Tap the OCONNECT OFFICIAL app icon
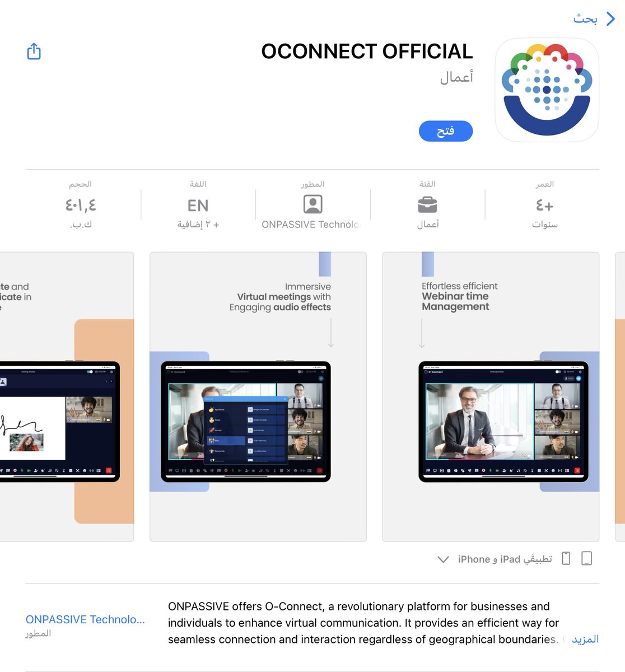 coord(547,90)
